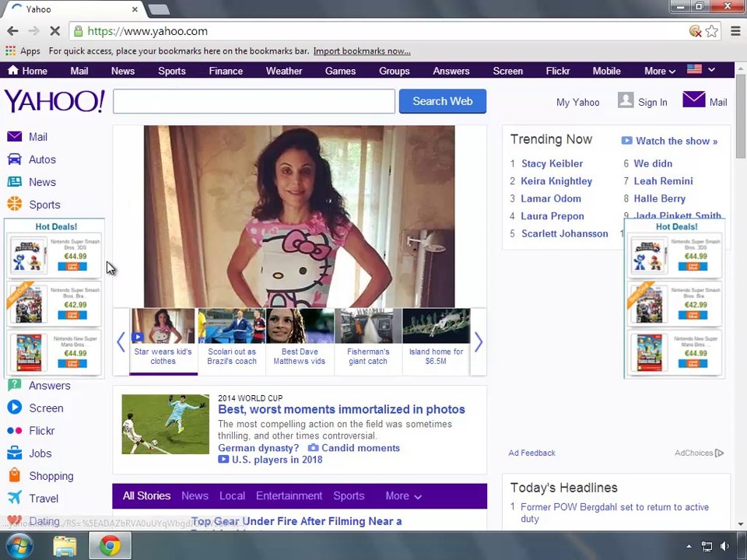The height and width of the screenshot is (560, 747).
Task: Click the Shopping bag icon in sidebar
Action: [x=14, y=476]
